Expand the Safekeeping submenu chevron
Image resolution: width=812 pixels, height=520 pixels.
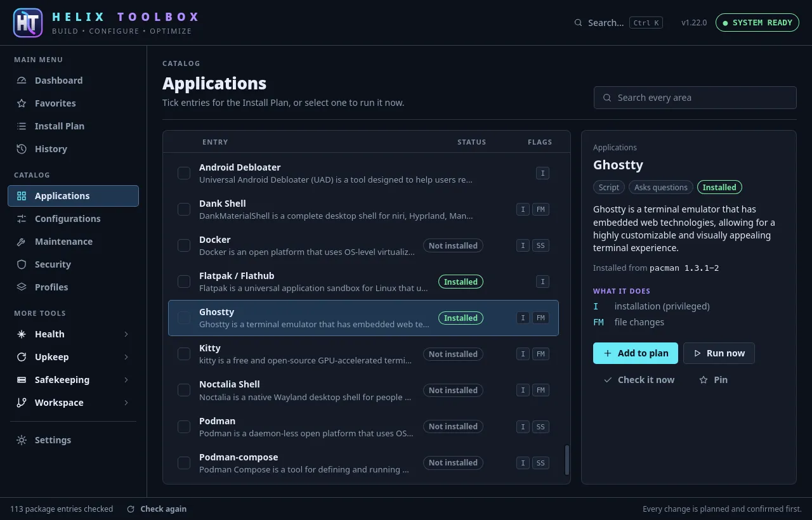point(126,380)
